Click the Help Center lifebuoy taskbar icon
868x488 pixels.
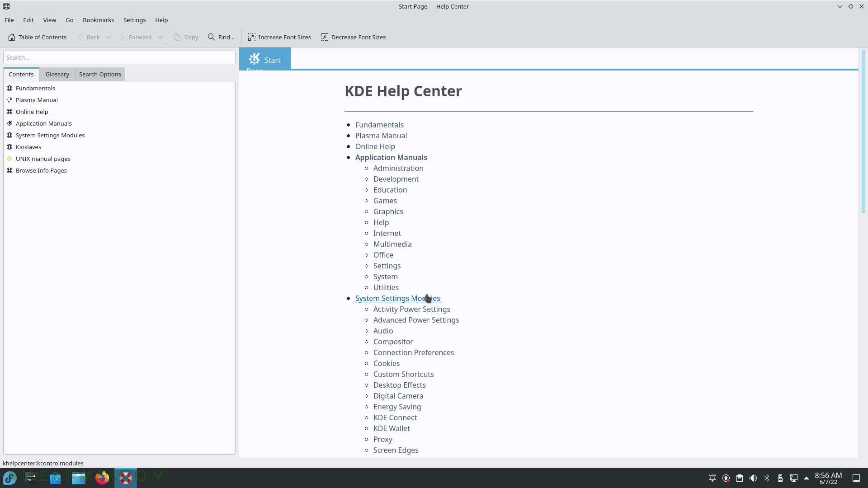[126, 478]
